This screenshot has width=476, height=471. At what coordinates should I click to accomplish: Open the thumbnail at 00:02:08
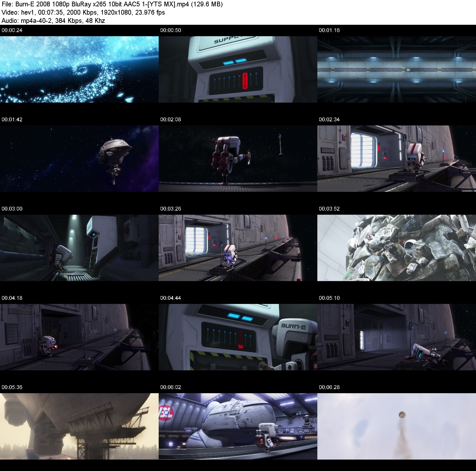click(x=238, y=158)
